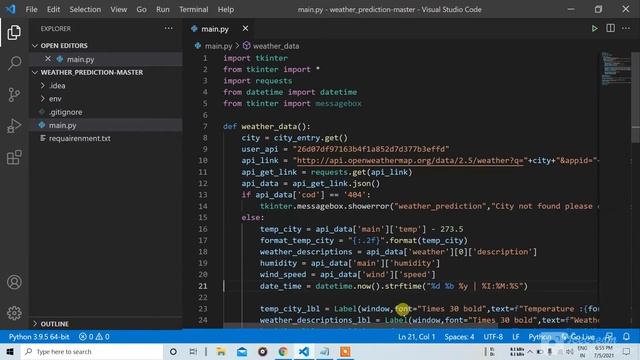640x360 pixels.
Task: Open the Explorer view in activity bar
Action: click(x=14, y=33)
